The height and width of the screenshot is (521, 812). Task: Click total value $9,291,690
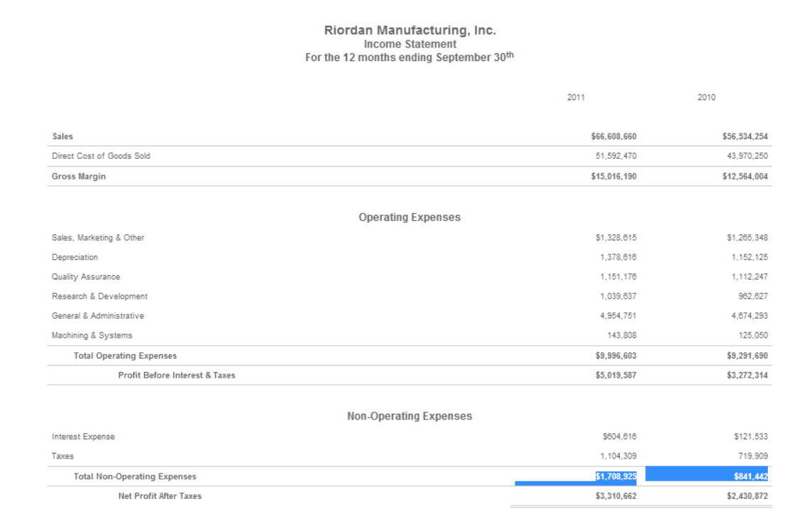[747, 356]
